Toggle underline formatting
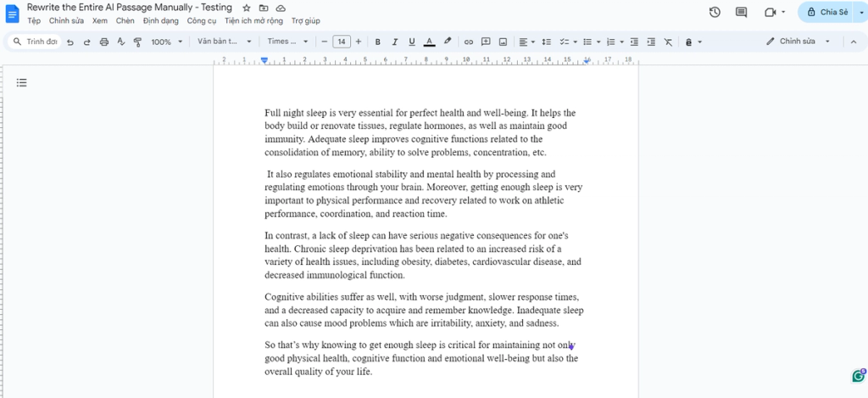The height and width of the screenshot is (398, 868). (412, 42)
